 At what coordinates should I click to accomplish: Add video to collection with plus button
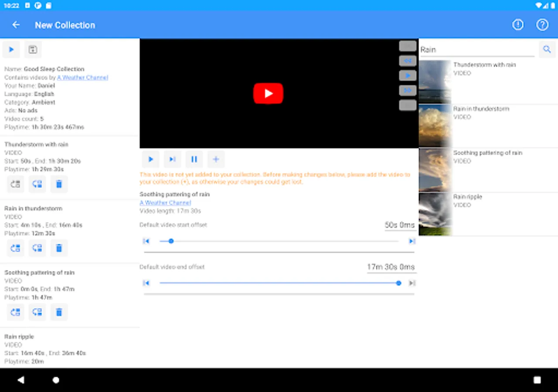click(216, 159)
